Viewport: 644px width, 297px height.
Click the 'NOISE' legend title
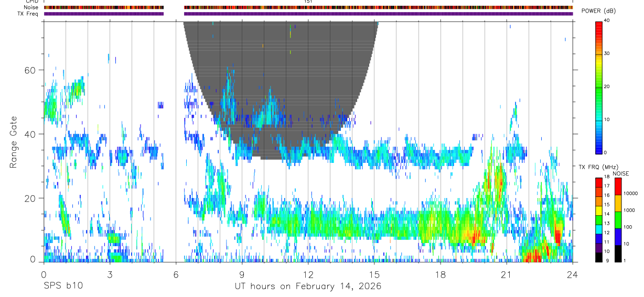[x=620, y=173]
